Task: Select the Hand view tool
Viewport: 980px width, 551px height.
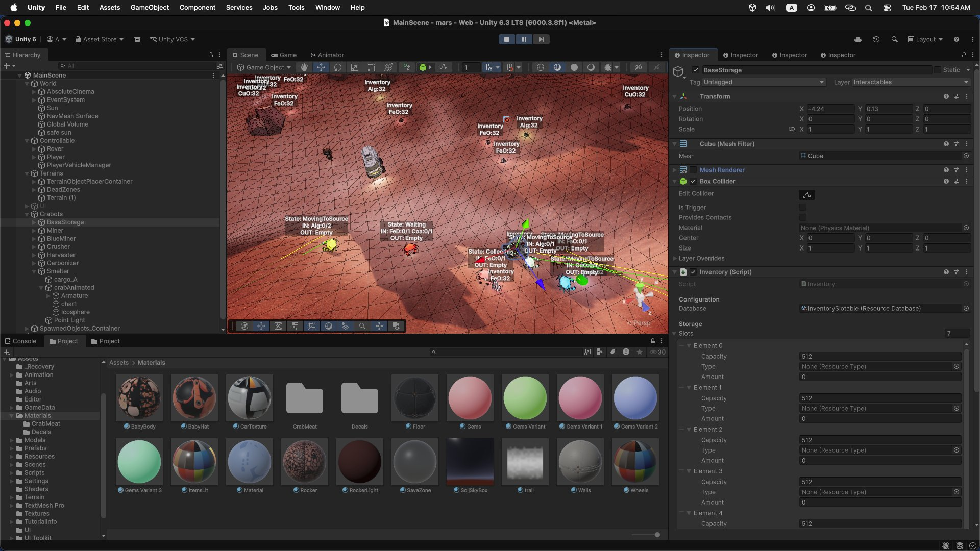Action: [304, 67]
